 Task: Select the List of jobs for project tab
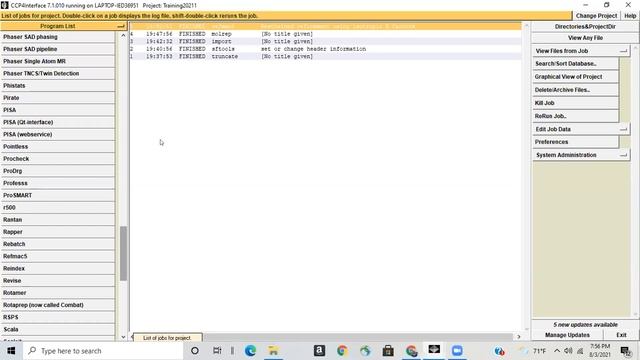167,338
